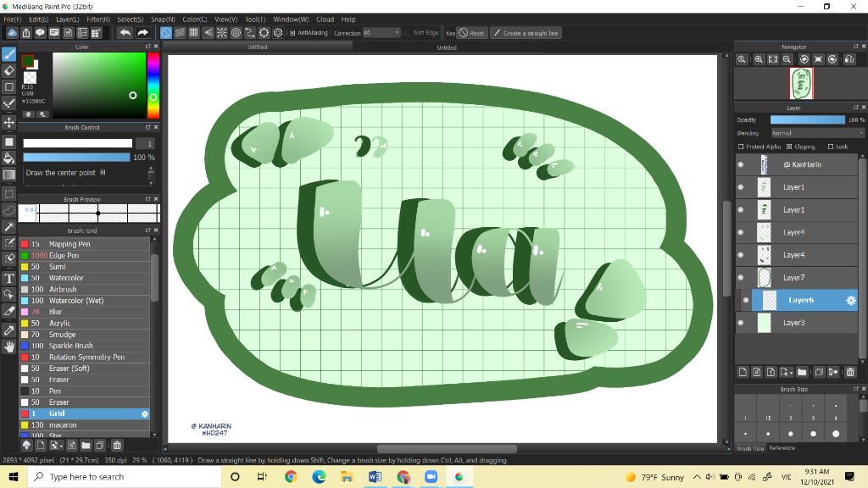The image size is (868, 488).
Task: Enable the layer Lock checkbox
Action: tap(831, 147)
